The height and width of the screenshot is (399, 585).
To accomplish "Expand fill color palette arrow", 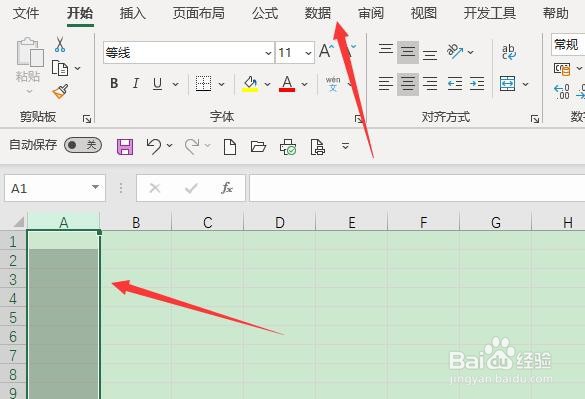I will tap(268, 84).
